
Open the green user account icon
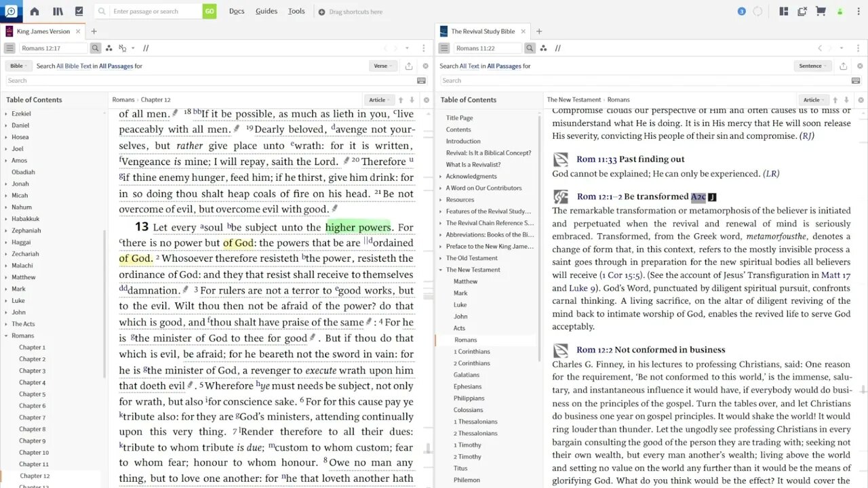point(840,12)
